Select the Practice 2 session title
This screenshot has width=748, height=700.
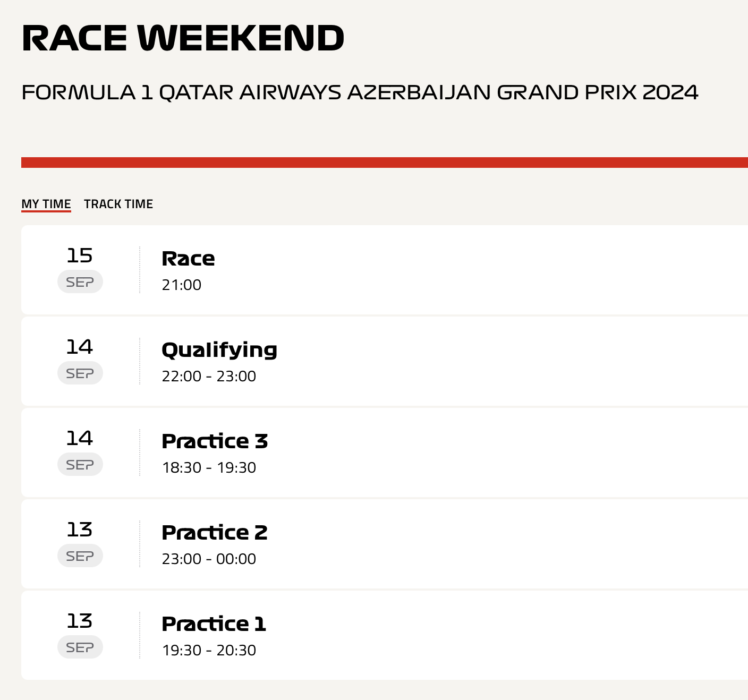[215, 532]
